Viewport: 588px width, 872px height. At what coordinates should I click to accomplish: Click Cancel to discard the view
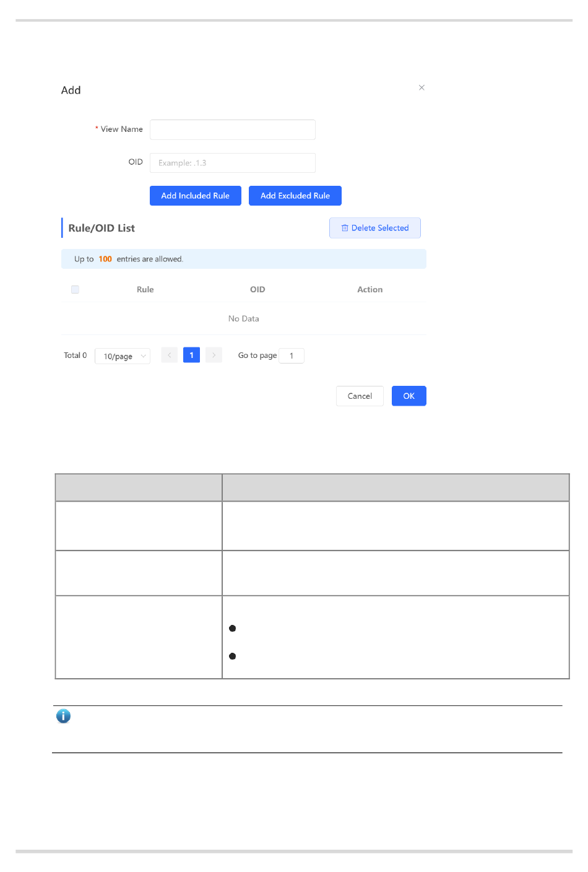(360, 396)
